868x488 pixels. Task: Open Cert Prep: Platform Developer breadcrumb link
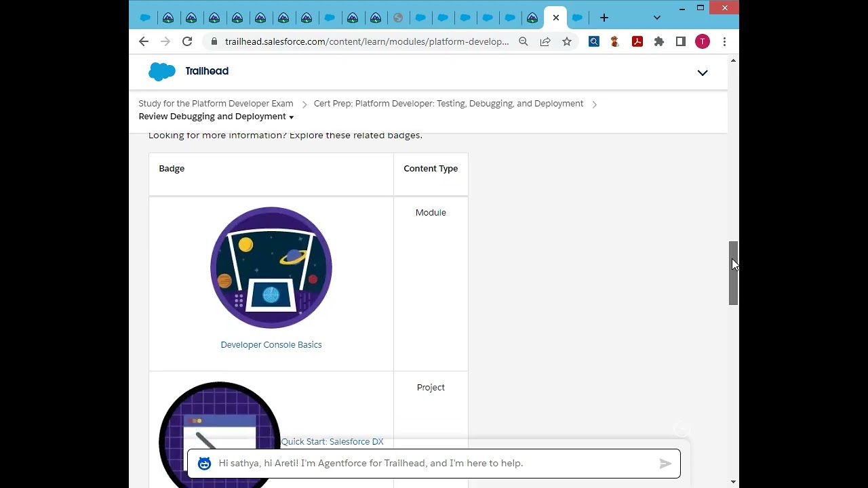coord(448,104)
